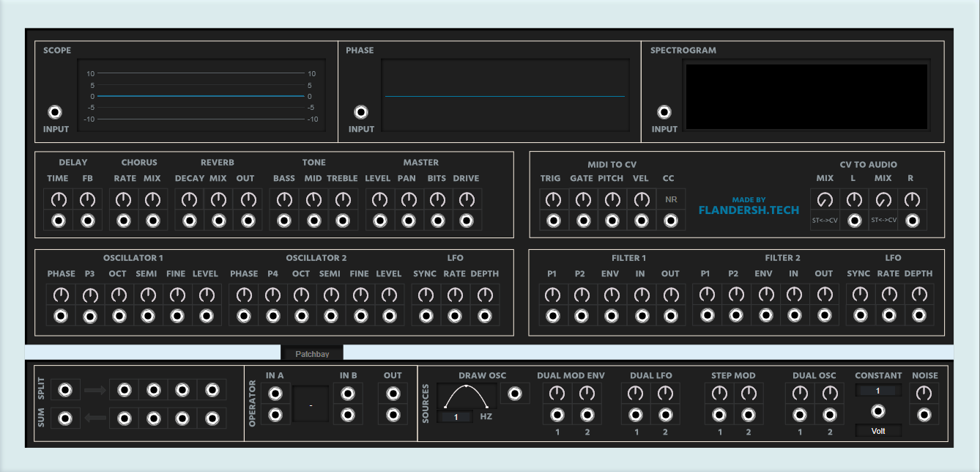Click the Constant value field
980x472 pixels.
click(878, 391)
